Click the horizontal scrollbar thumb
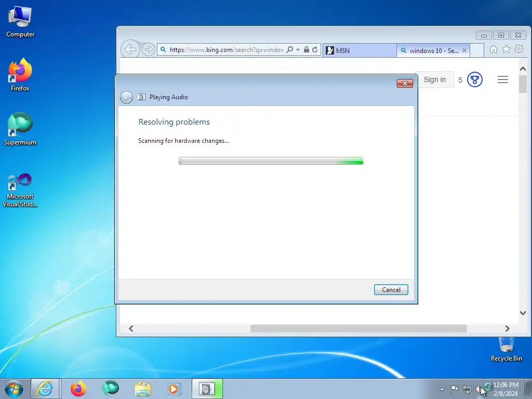This screenshot has height=399, width=532. 358,328
